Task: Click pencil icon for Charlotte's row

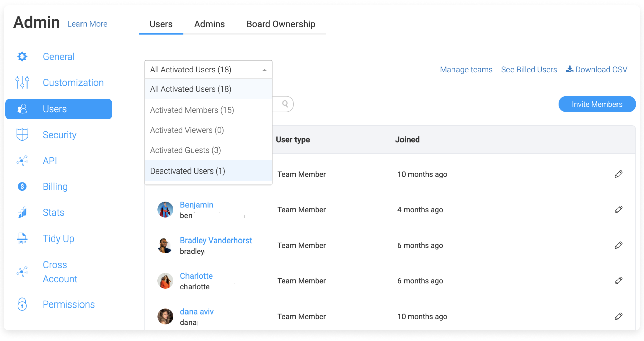Action: coord(618,281)
